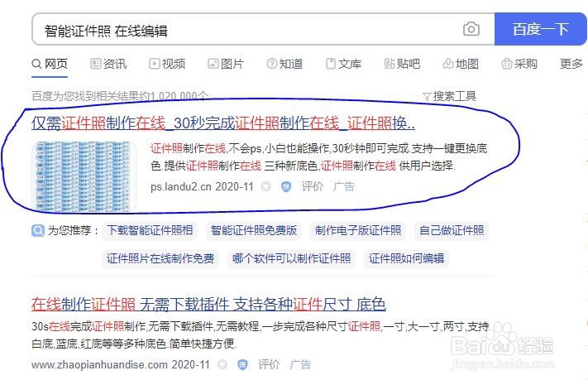Select suggestion 哪个软件可以制作证件照
Screen dimensions: 588x385
coord(291,258)
